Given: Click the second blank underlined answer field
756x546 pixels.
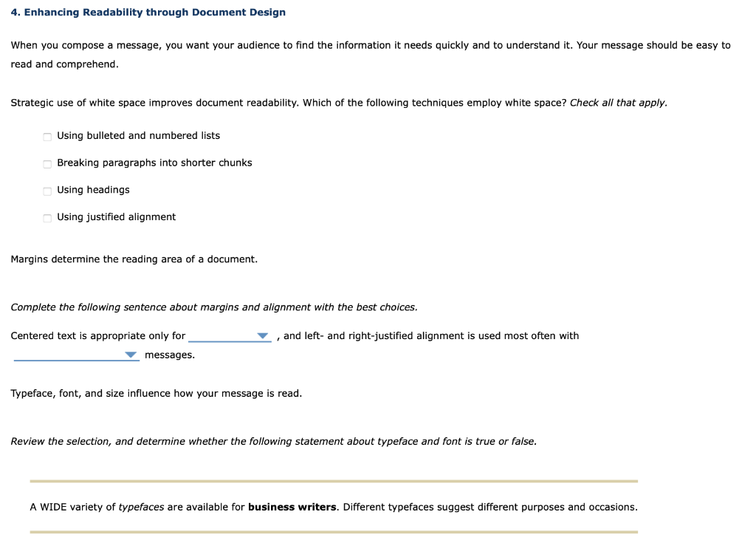Looking at the screenshot, I should (74, 358).
